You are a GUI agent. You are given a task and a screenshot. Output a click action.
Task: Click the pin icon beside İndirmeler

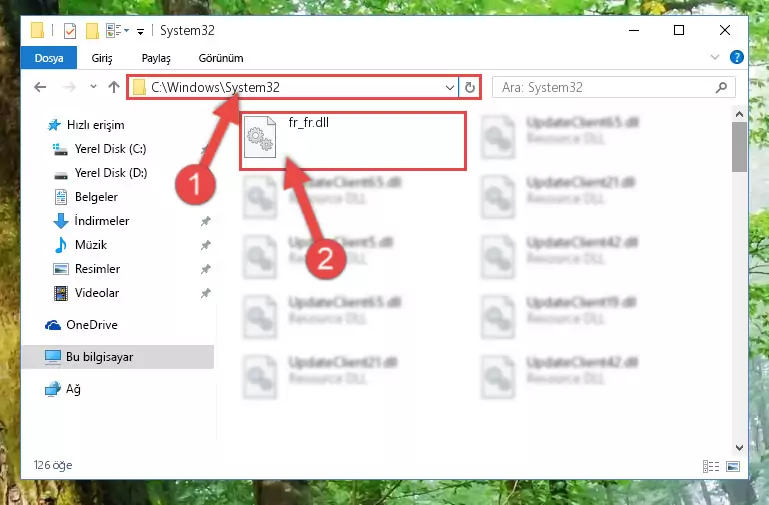click(x=205, y=221)
